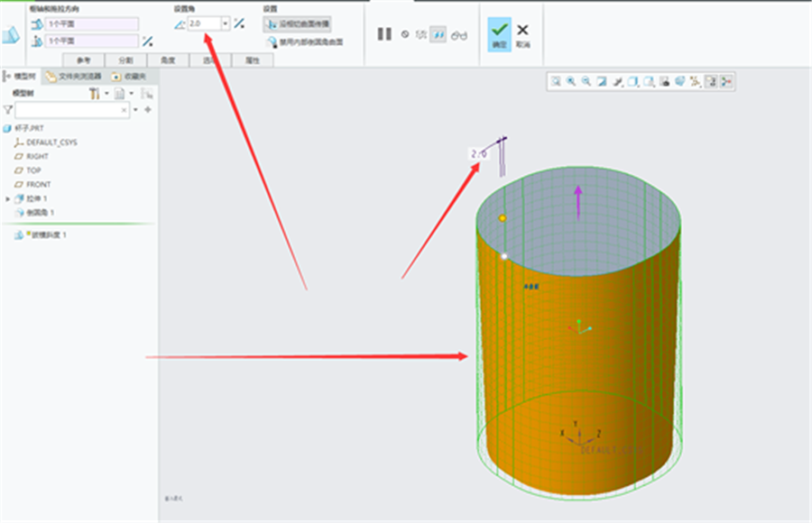Toggle the spin center icon

pyautogui.click(x=726, y=81)
